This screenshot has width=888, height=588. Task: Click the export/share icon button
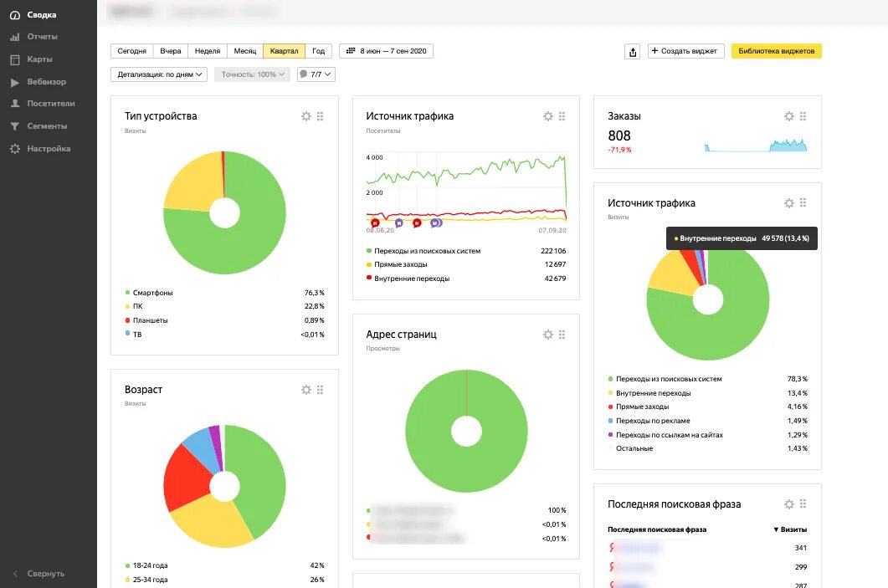633,52
